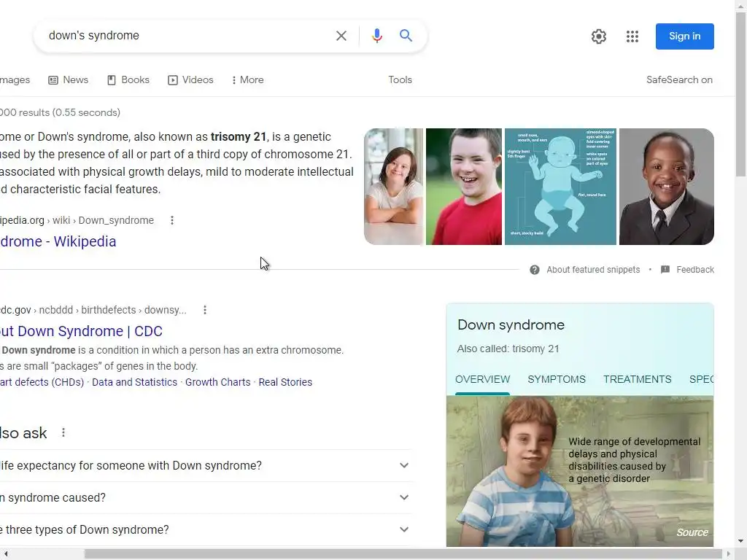
Task: Switch to the SYMPTOMS tab
Action: point(557,379)
